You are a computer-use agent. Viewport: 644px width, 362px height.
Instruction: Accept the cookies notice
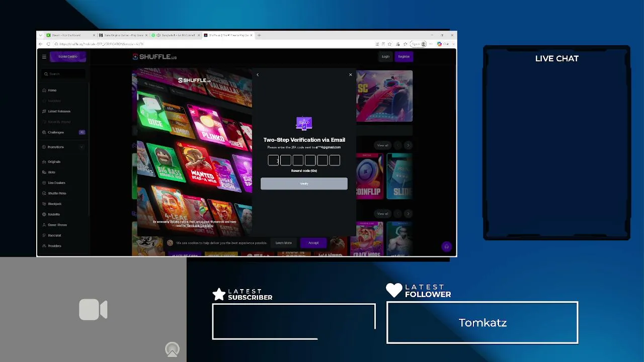point(313,243)
